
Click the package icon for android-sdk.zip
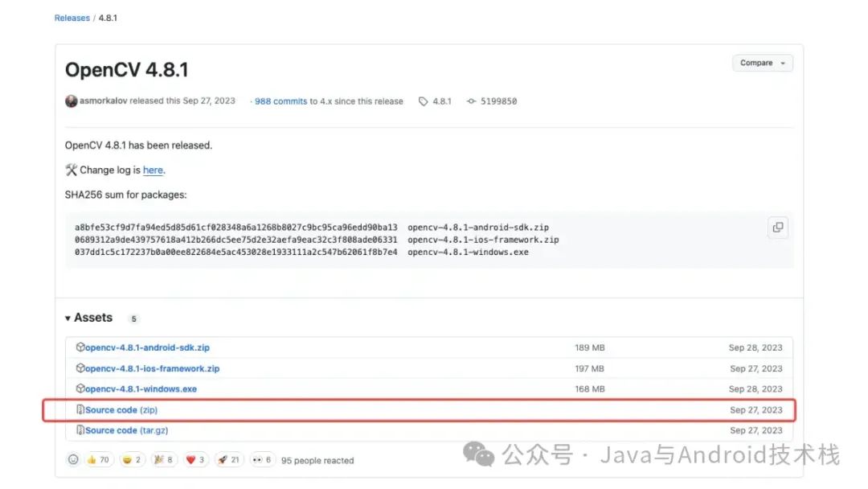tap(80, 347)
